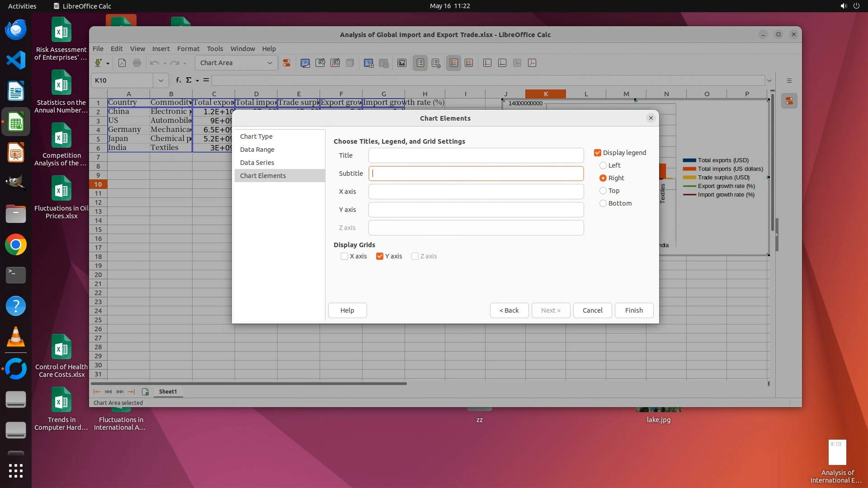Go to the Data Series step
Image resolution: width=868 pixels, height=488 pixels.
pos(257,163)
